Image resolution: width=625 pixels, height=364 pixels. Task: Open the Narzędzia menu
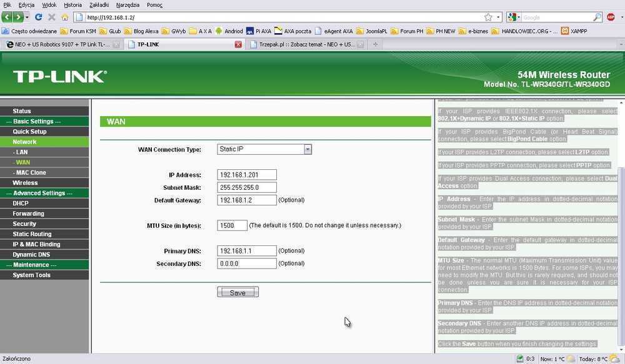(127, 5)
